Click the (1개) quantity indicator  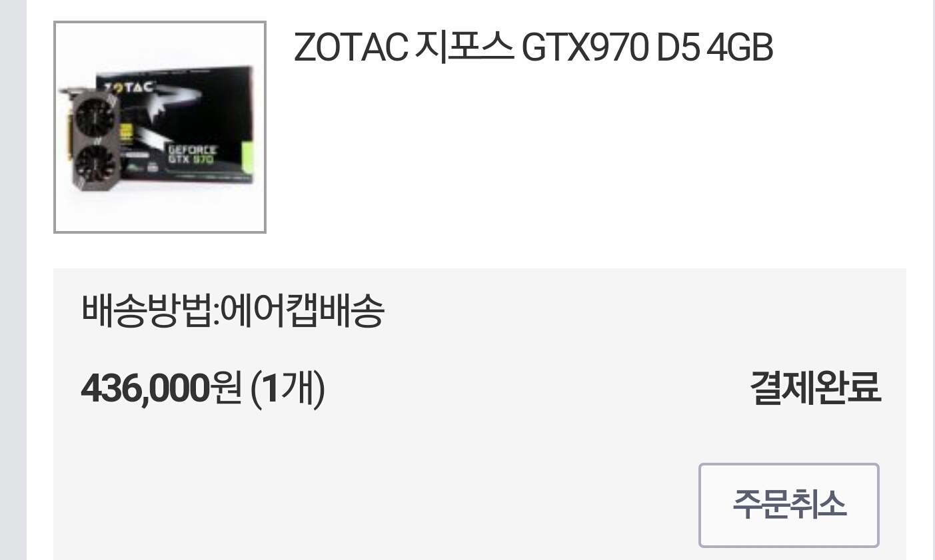[x=288, y=389]
